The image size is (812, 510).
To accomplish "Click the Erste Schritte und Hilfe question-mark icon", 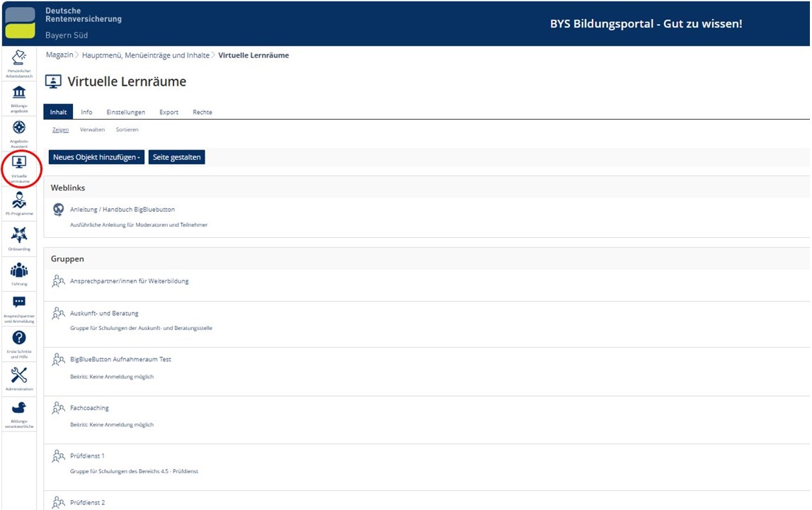I will point(19,338).
